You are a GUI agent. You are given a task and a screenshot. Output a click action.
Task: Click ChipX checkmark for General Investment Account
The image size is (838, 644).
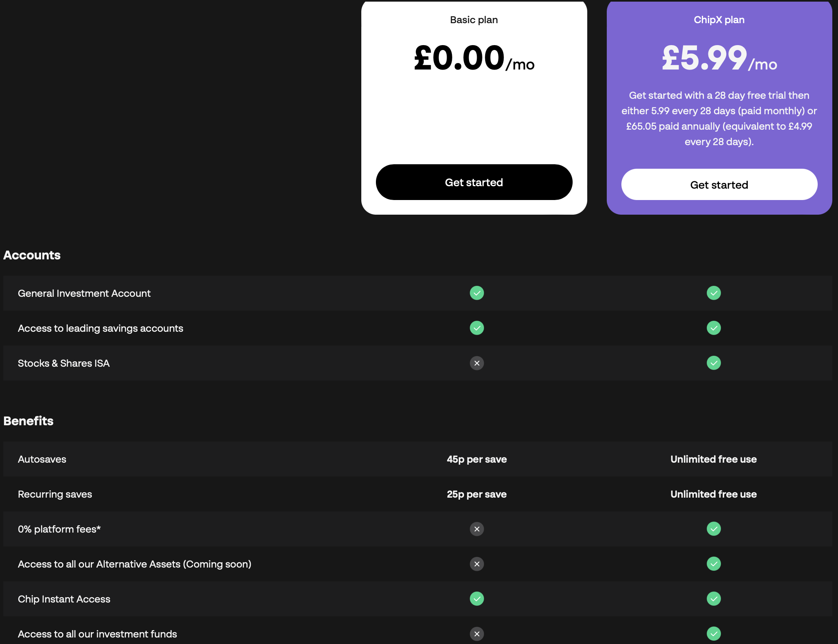tap(714, 293)
